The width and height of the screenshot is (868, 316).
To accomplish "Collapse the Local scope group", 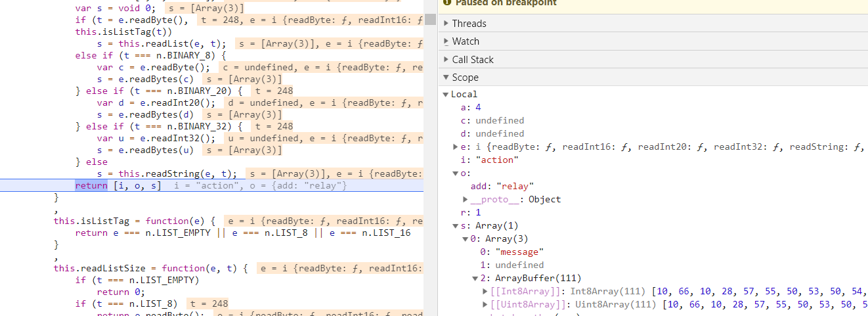I will pyautogui.click(x=446, y=95).
